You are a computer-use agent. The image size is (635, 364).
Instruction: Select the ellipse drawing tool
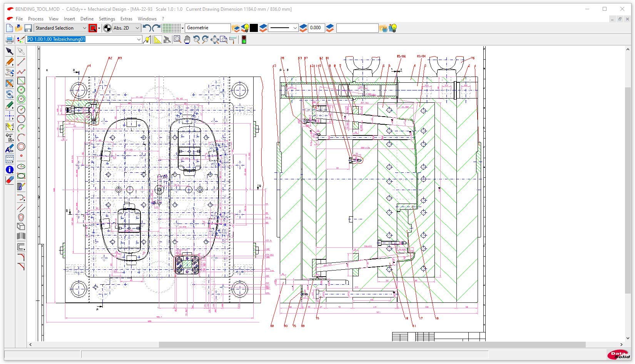coord(21,167)
